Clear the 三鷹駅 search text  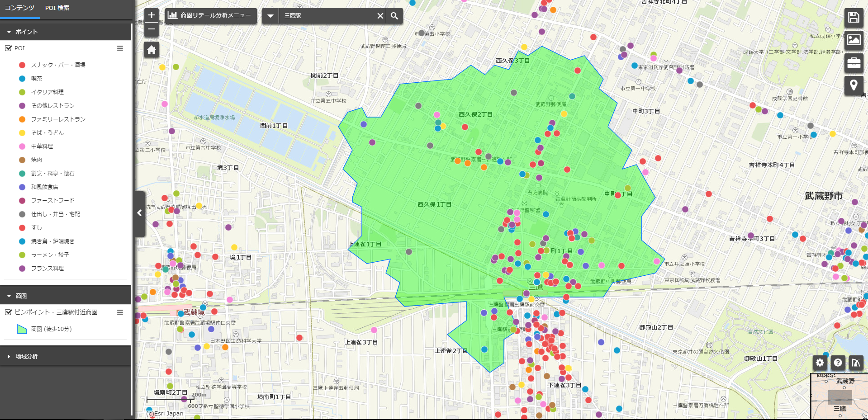380,16
